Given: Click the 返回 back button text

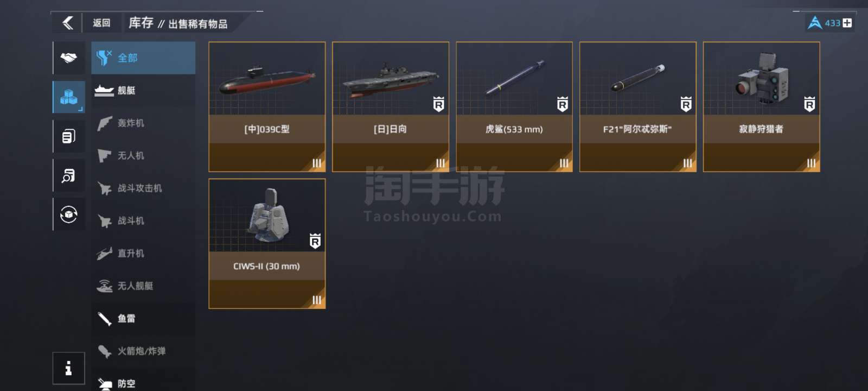Looking at the screenshot, I should (101, 23).
